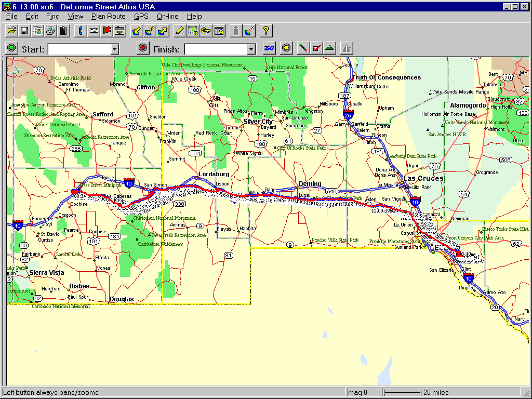Click the red checkmark route options button
This screenshot has width=532, height=399.
coord(316,48)
